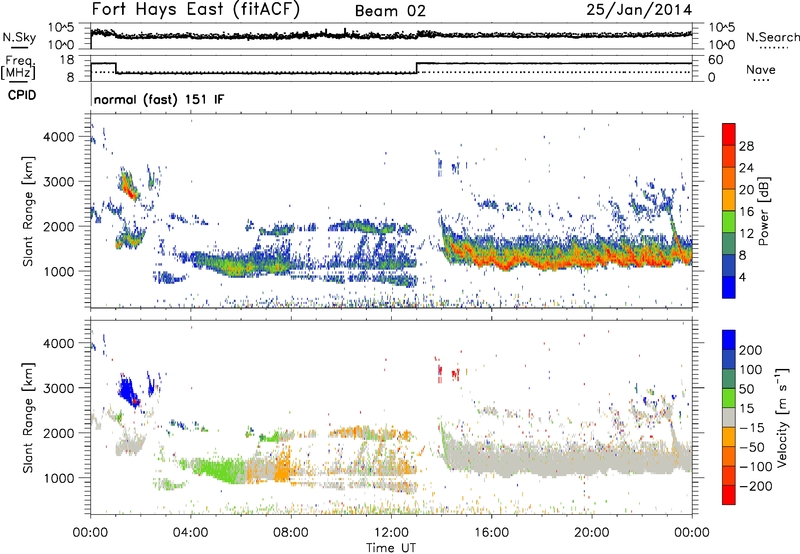Click the frequency step line at 13:00 UT

click(x=417, y=68)
